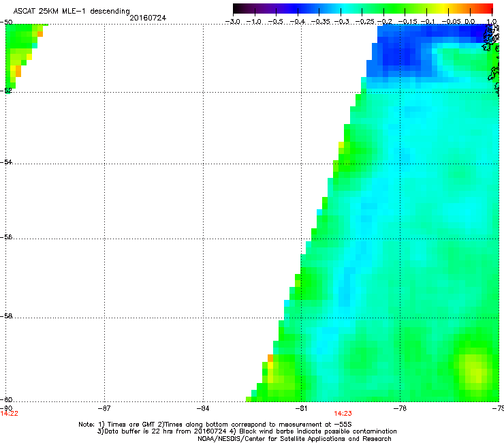This screenshot has height=443, width=504.
Task: Click the colorbar label -0.2
Action: pyautogui.click(x=384, y=22)
